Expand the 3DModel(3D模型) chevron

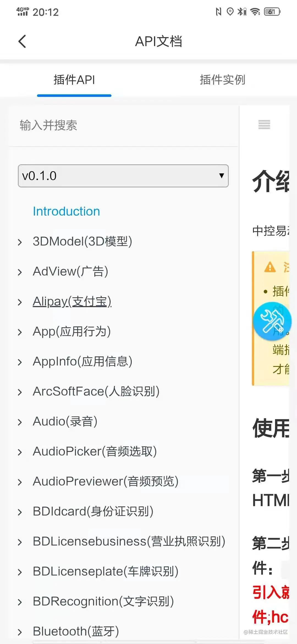click(20, 242)
